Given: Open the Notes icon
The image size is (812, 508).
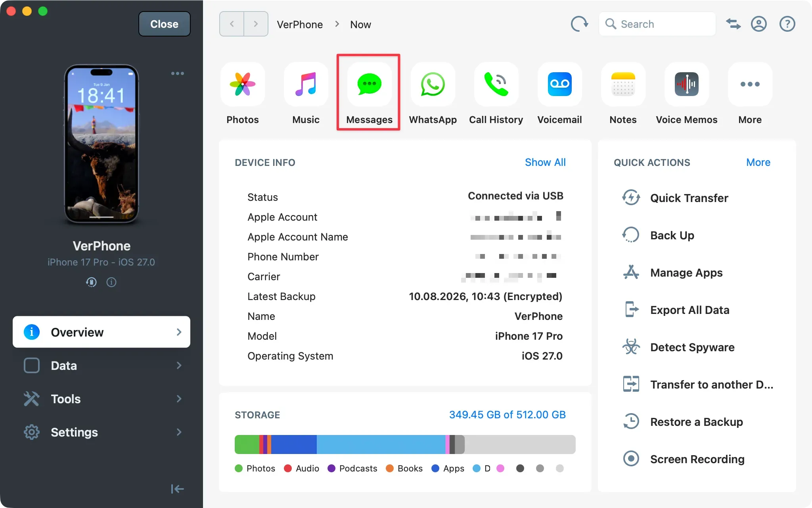Looking at the screenshot, I should click(623, 84).
